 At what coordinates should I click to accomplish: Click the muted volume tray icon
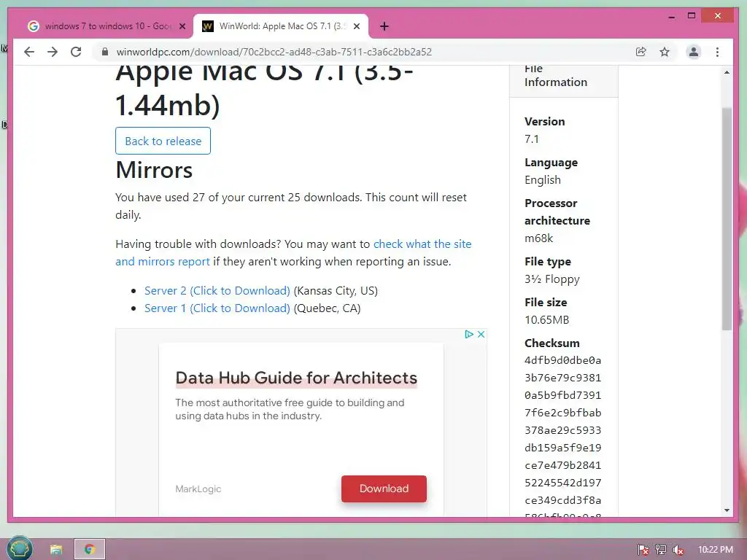(678, 550)
